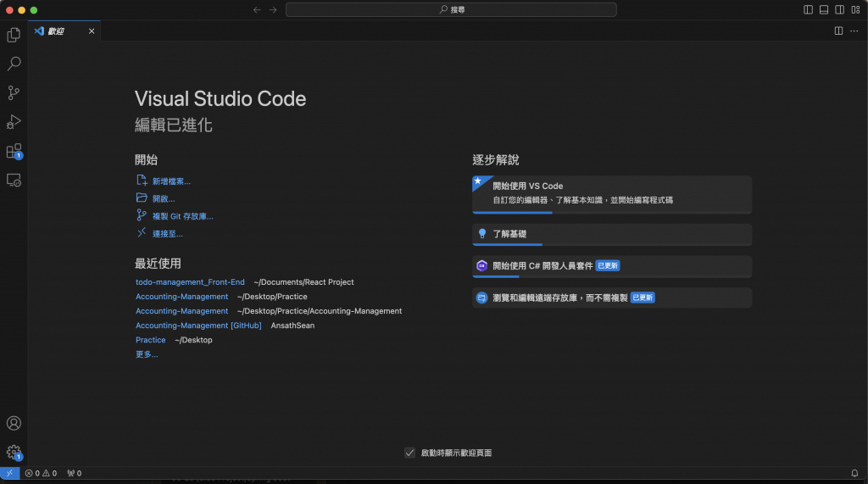Toggle 啟動時顯示歡迎頁面 checkbox
Image resolution: width=868 pixels, height=484 pixels.
pos(409,453)
